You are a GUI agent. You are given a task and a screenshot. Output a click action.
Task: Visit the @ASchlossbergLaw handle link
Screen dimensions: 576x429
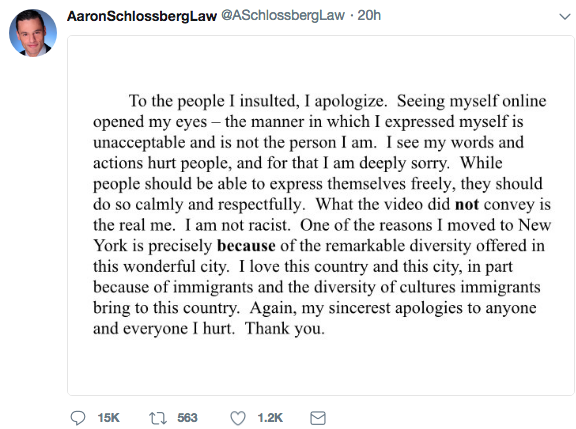[x=283, y=15]
